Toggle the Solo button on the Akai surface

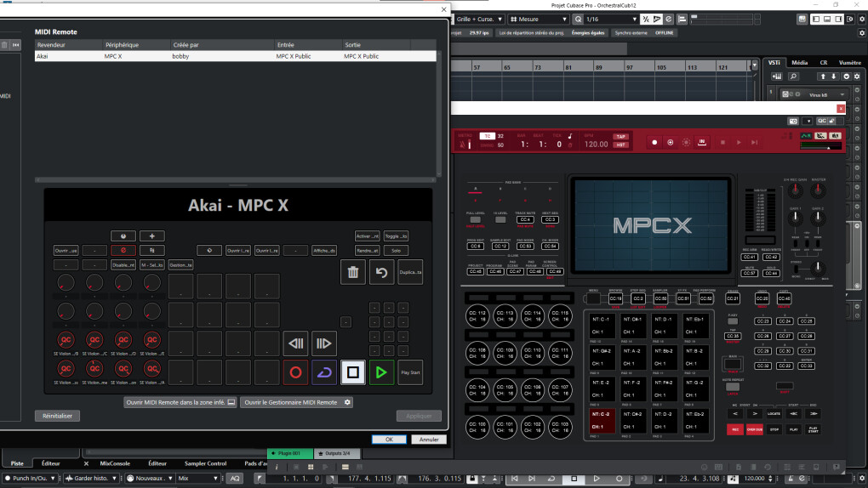pos(396,250)
